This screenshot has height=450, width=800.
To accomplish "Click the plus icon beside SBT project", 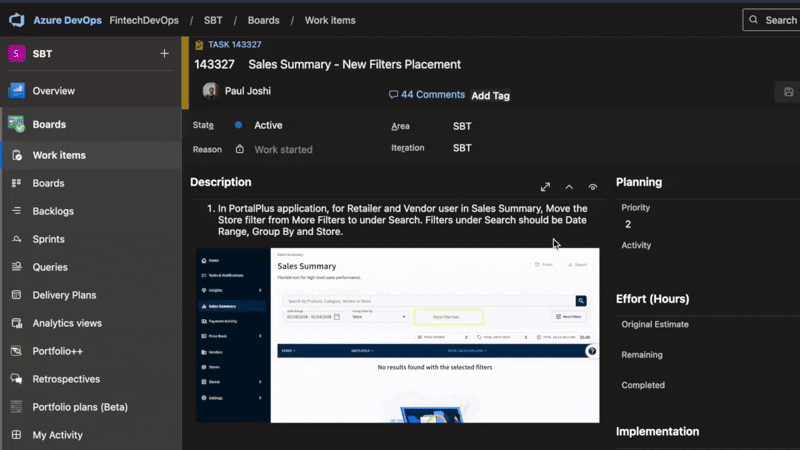I will (x=165, y=54).
